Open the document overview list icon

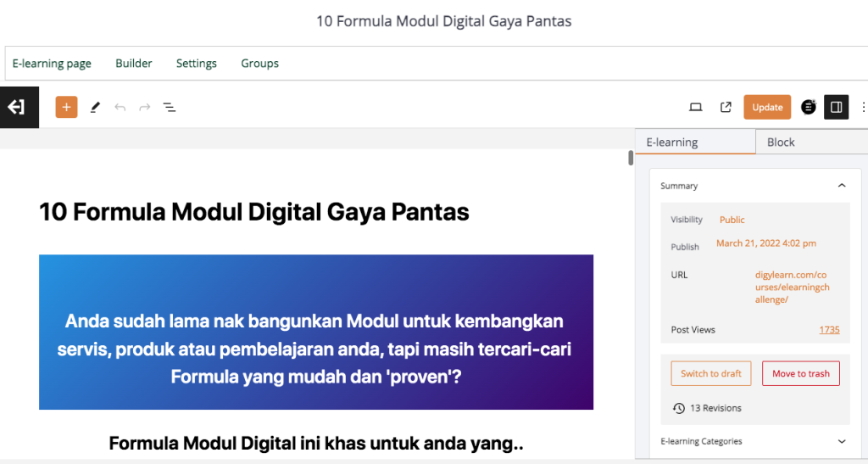[x=170, y=108]
